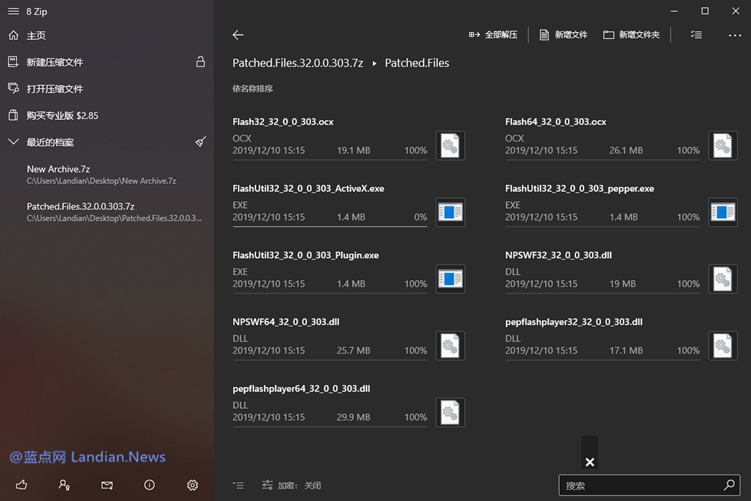Open the hamburger menu next to 8 Zip
The image size is (751, 501).
pos(13,11)
